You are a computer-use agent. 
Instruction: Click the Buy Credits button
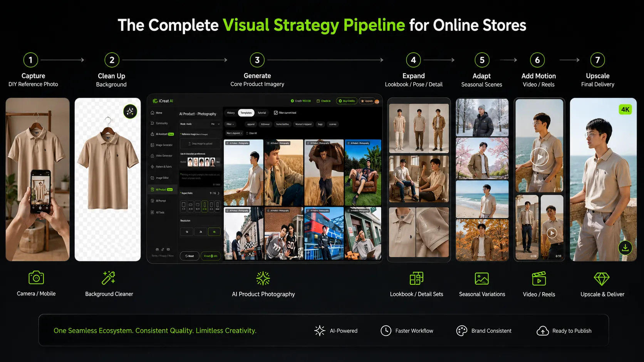[x=347, y=101]
